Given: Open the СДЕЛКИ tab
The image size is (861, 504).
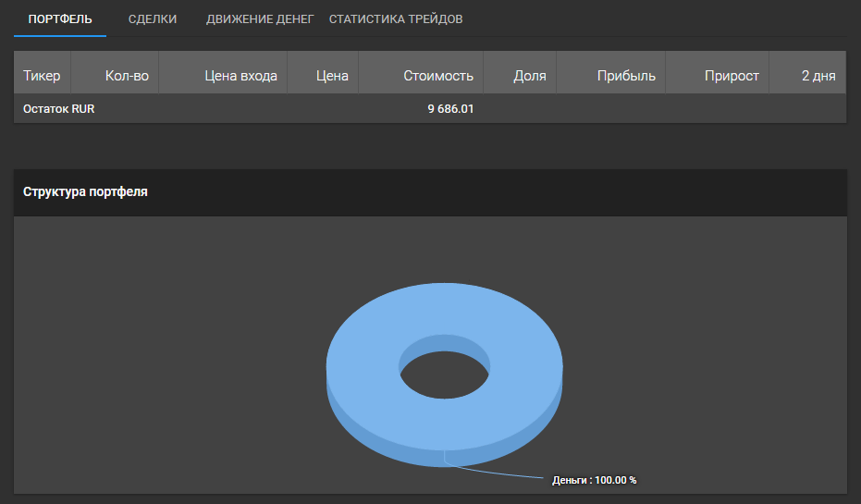Looking at the screenshot, I should click(153, 19).
